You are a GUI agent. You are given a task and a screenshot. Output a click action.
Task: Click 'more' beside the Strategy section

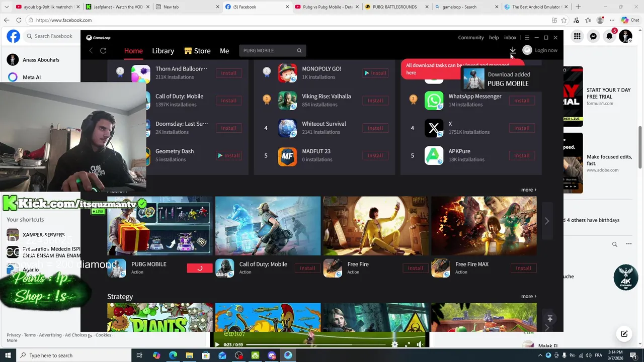pos(529,296)
